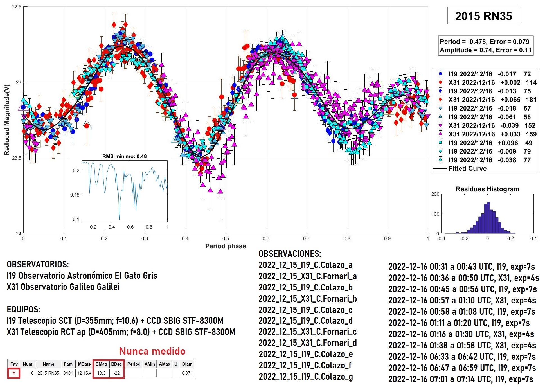Image resolution: width=545 pixels, height=392 pixels.
Task: Click the black line sample beside Fitted Curve
Action: [x=440, y=168]
